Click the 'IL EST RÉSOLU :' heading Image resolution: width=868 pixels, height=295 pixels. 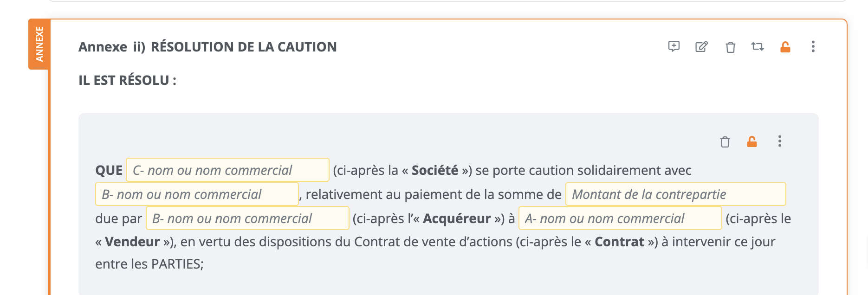click(127, 80)
